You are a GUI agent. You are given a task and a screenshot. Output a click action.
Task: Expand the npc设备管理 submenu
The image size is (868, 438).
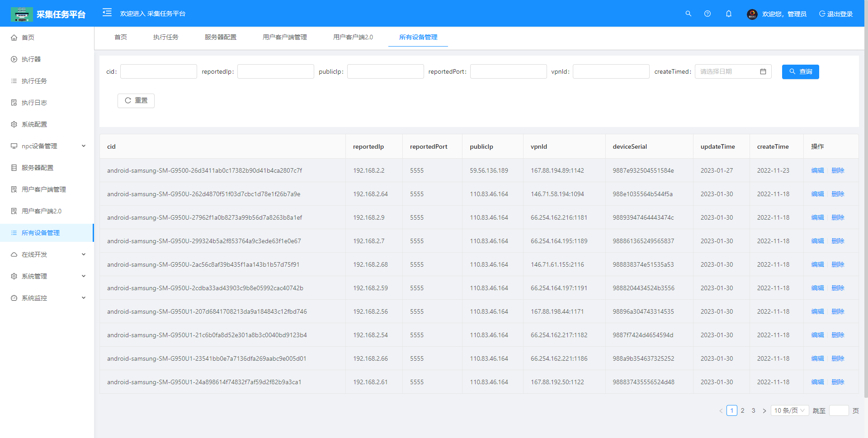(47, 146)
